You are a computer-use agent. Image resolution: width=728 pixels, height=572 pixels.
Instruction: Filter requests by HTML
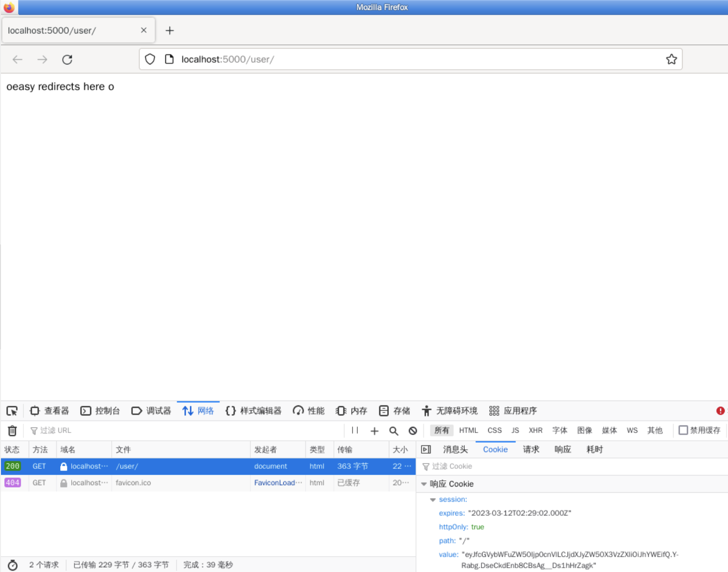point(469,430)
